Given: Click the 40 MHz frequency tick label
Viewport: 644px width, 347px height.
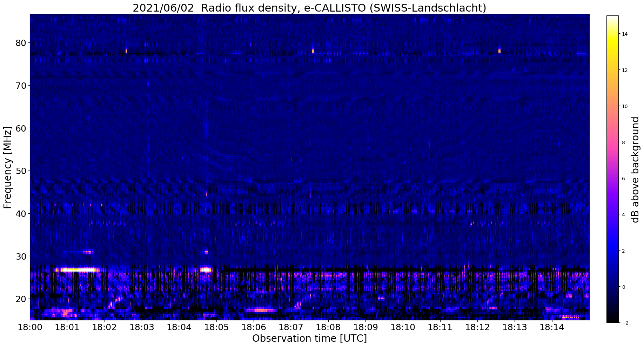Looking at the screenshot, I should tap(20, 213).
